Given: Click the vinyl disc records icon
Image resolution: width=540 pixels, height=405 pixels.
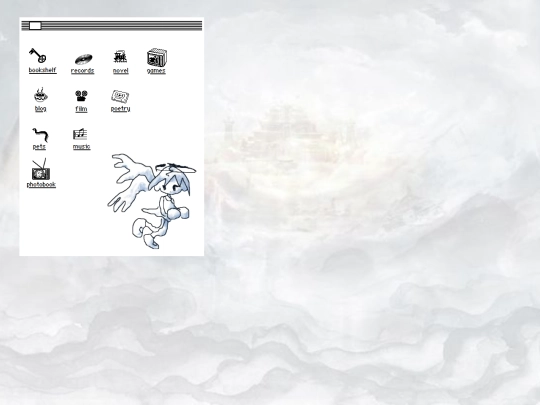Looking at the screenshot, I should tap(84, 59).
